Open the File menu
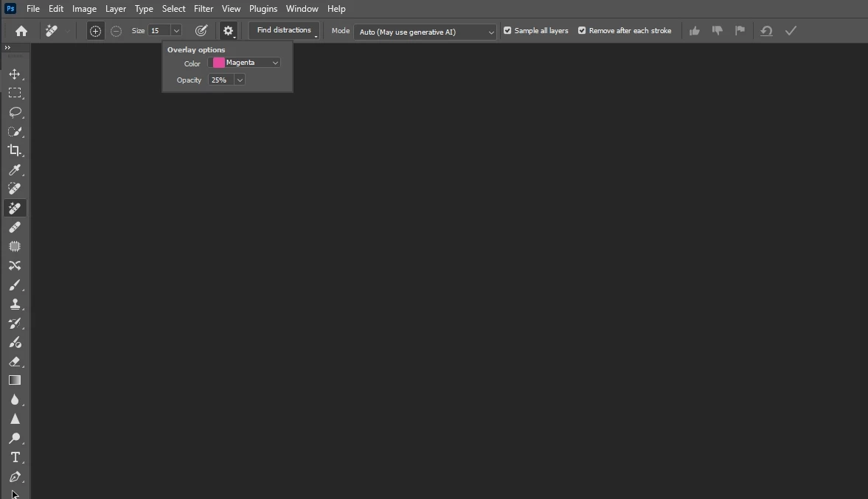This screenshot has height=499, width=868. [33, 9]
